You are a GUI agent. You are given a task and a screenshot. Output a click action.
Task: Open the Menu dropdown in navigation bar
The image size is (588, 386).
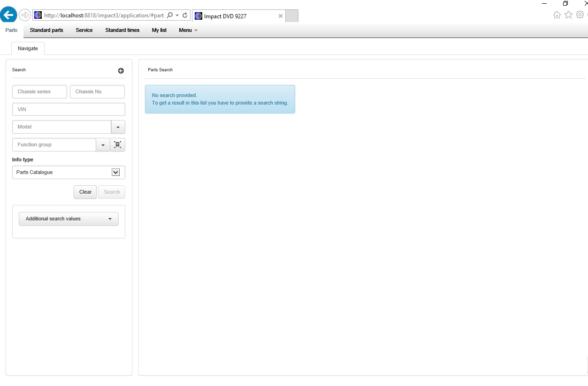click(x=188, y=30)
